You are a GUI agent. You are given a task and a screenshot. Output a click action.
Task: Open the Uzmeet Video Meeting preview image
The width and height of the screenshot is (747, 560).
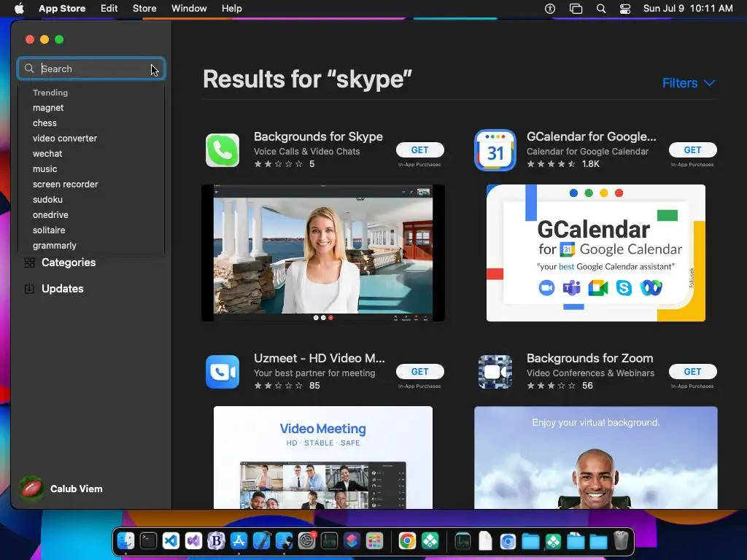(x=323, y=457)
